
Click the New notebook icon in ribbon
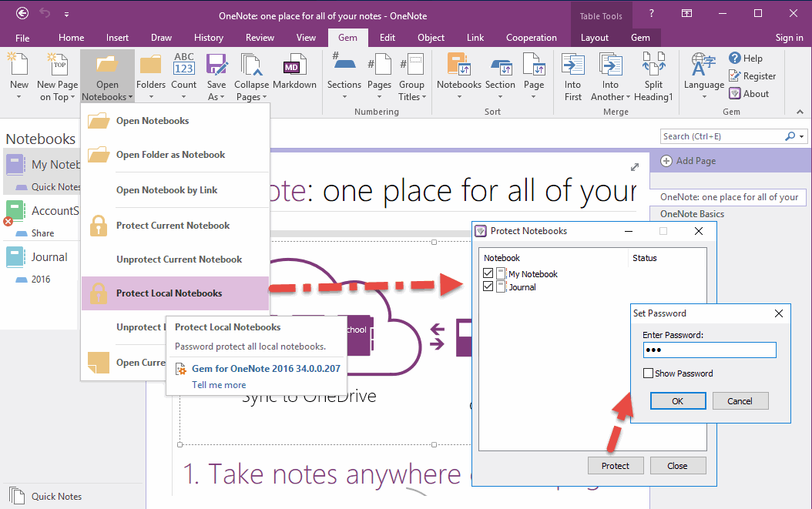pos(18,64)
